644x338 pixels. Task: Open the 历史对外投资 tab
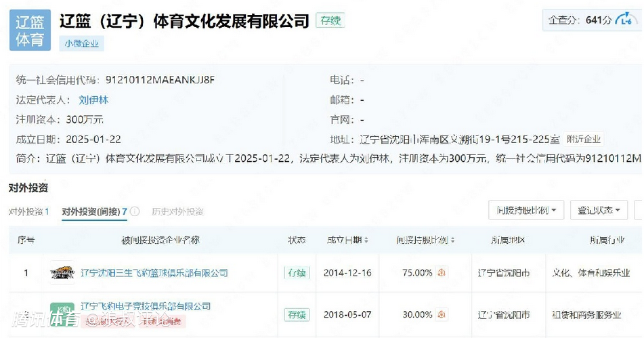click(x=177, y=212)
